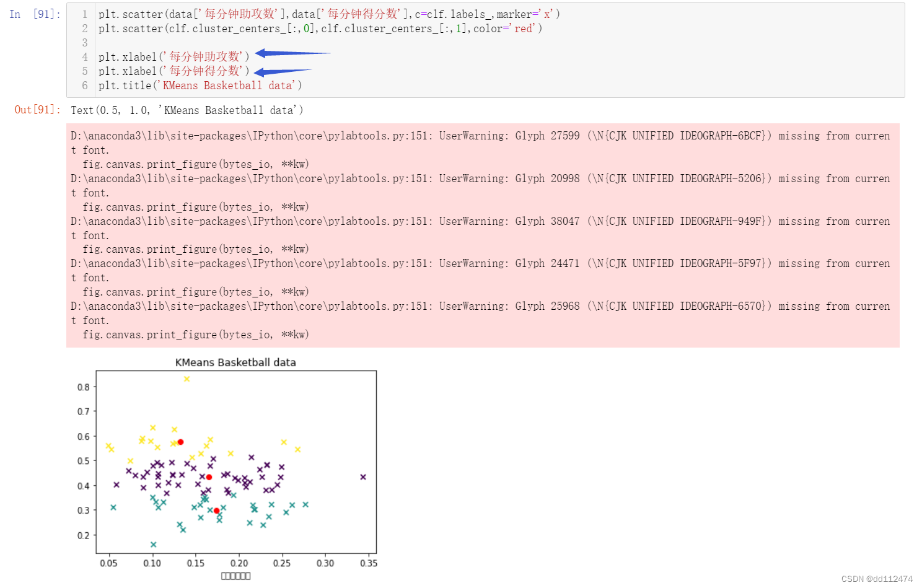
Task: Click the Text(0.5, 1.0, 'KMeans Basketball data') output
Action: click(187, 110)
